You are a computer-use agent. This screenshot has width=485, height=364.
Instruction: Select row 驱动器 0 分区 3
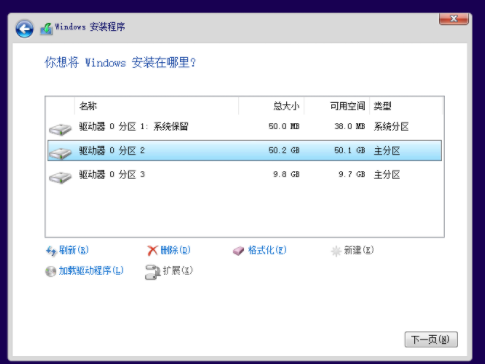coord(245,175)
